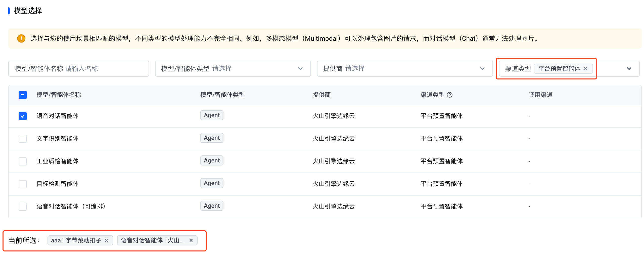This screenshot has height=256, width=644.
Task: Remove the 语音对话智能体 | 火山... selected tag
Action: click(x=191, y=240)
